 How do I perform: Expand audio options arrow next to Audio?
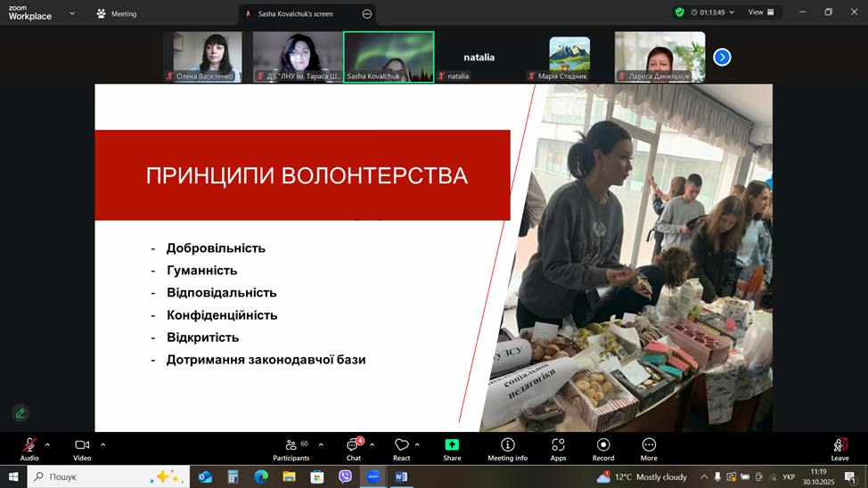[x=47, y=444]
